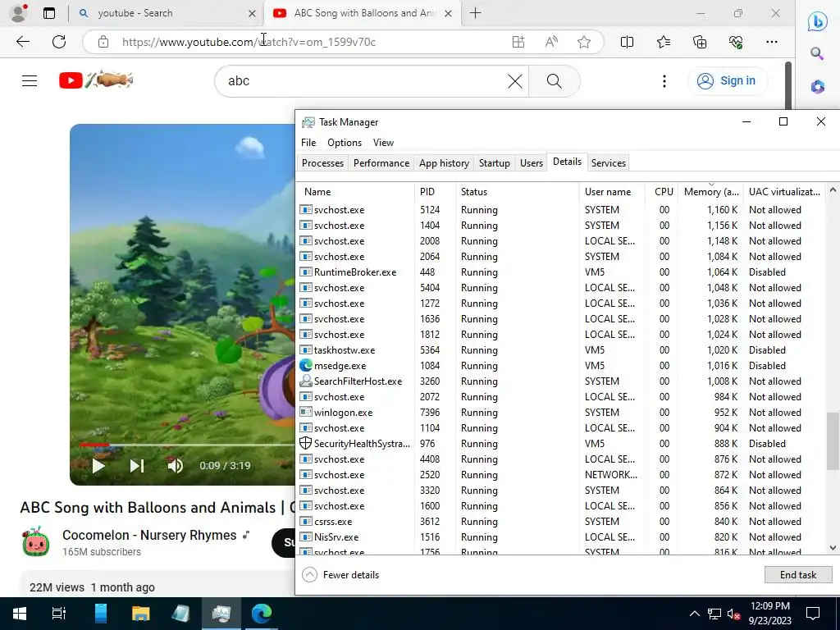Open Collections in Edge toolbar
This screenshot has width=840, height=630.
[700, 42]
